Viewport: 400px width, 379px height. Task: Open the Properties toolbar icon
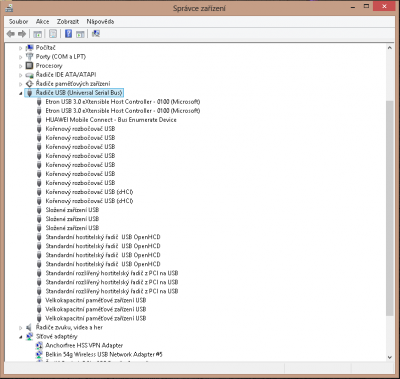pos(53,34)
